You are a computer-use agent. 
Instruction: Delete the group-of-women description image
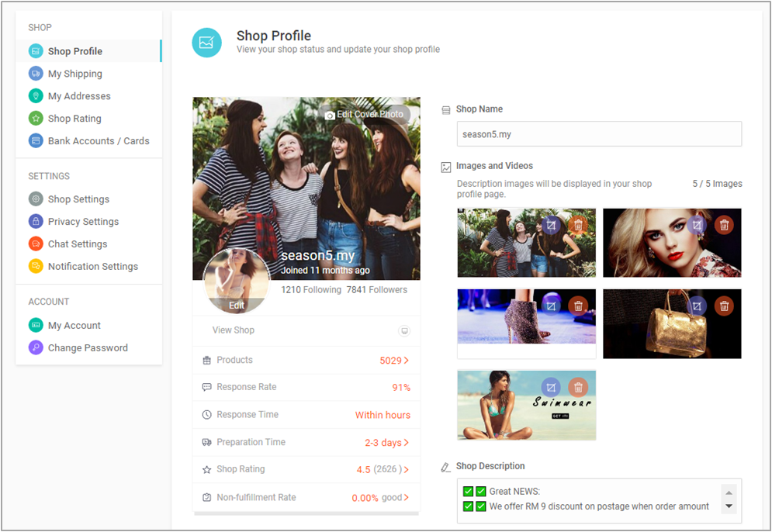pos(578,226)
